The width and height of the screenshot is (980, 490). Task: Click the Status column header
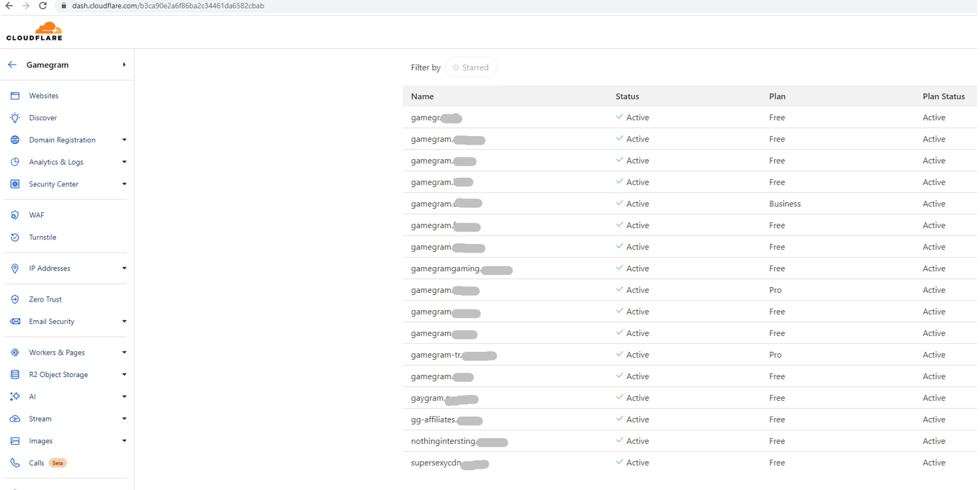(627, 96)
